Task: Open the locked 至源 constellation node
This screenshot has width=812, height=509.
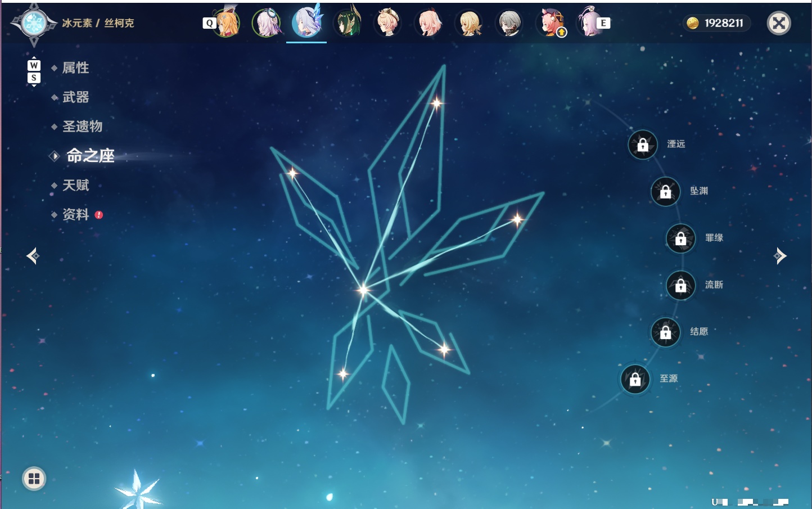Action: point(635,379)
